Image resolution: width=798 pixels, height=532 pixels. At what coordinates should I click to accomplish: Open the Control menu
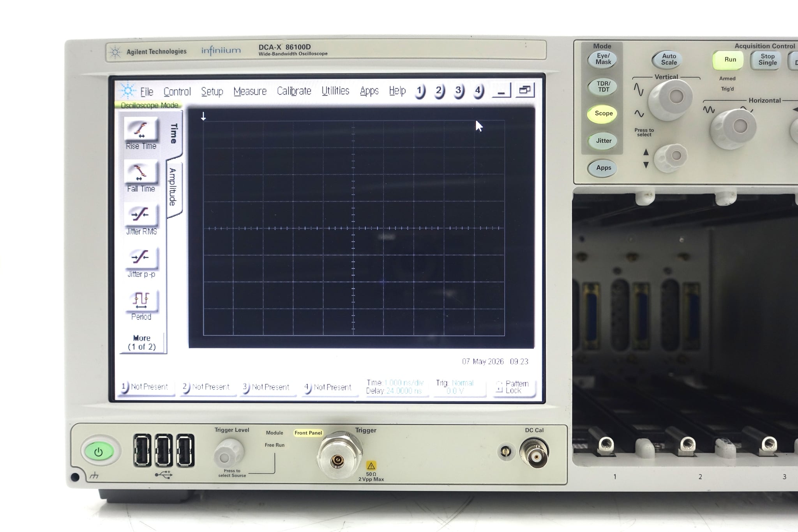pos(177,92)
